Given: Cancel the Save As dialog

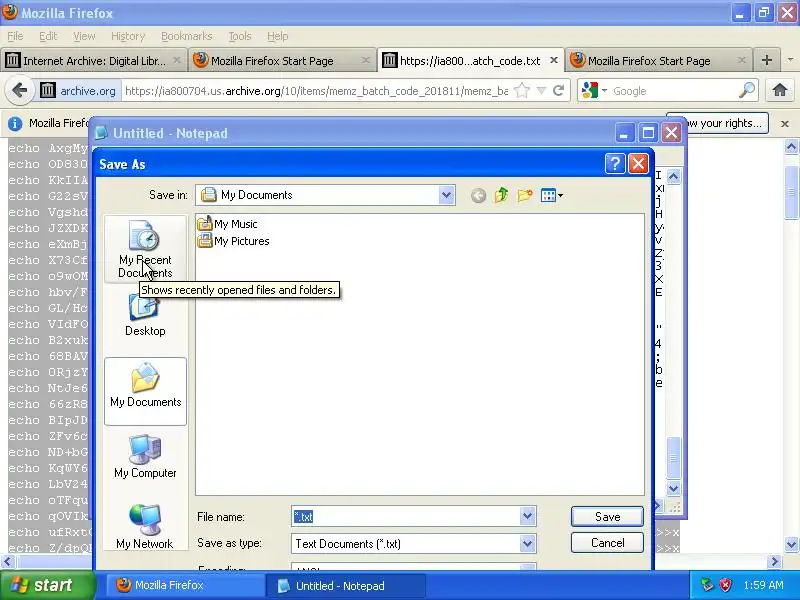Looking at the screenshot, I should [x=607, y=543].
